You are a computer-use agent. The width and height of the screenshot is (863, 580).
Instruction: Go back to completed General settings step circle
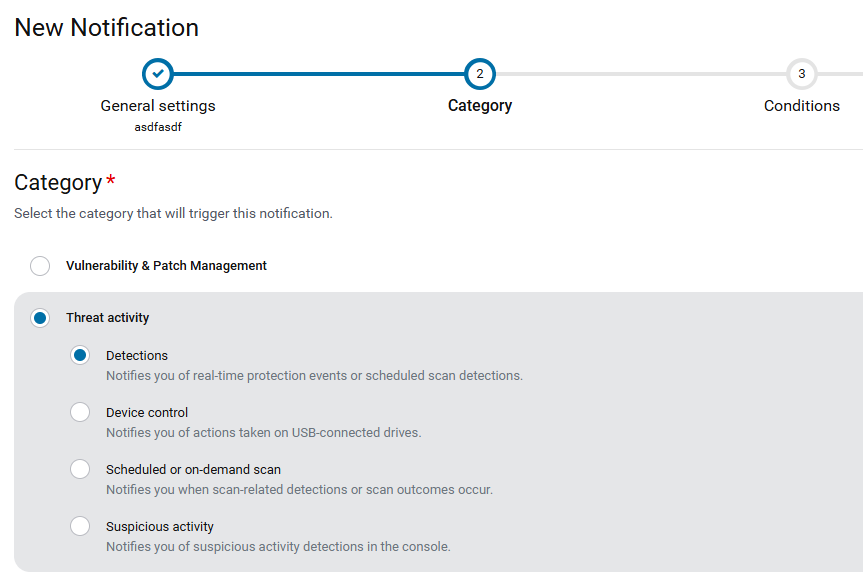158,74
